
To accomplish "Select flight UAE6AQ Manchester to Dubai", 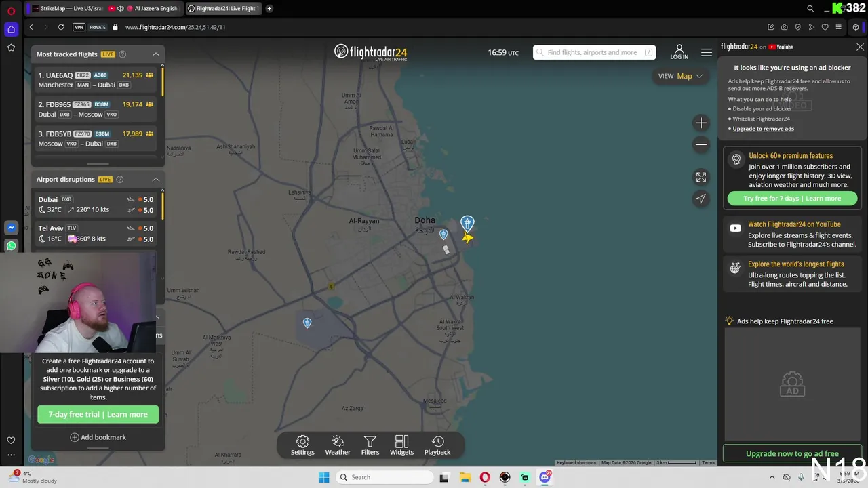I will coord(96,80).
